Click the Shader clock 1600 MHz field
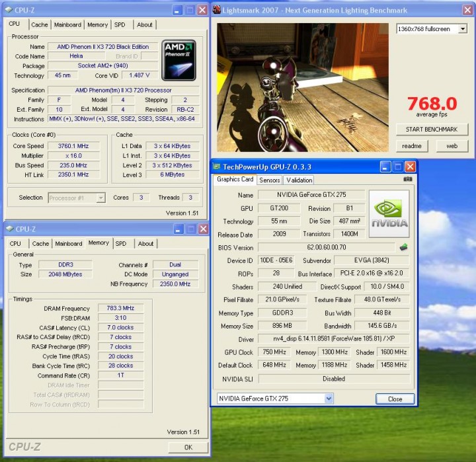The width and height of the screenshot is (476, 462). click(x=393, y=352)
